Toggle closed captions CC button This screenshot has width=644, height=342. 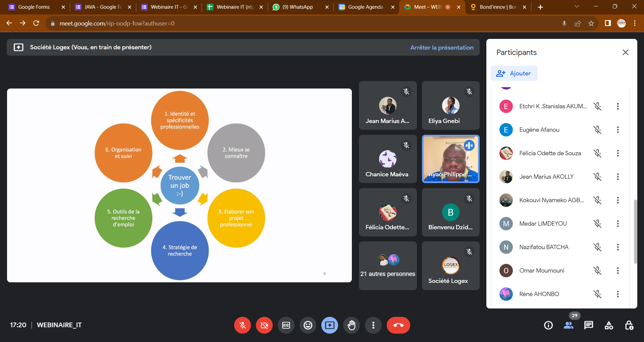(286, 325)
